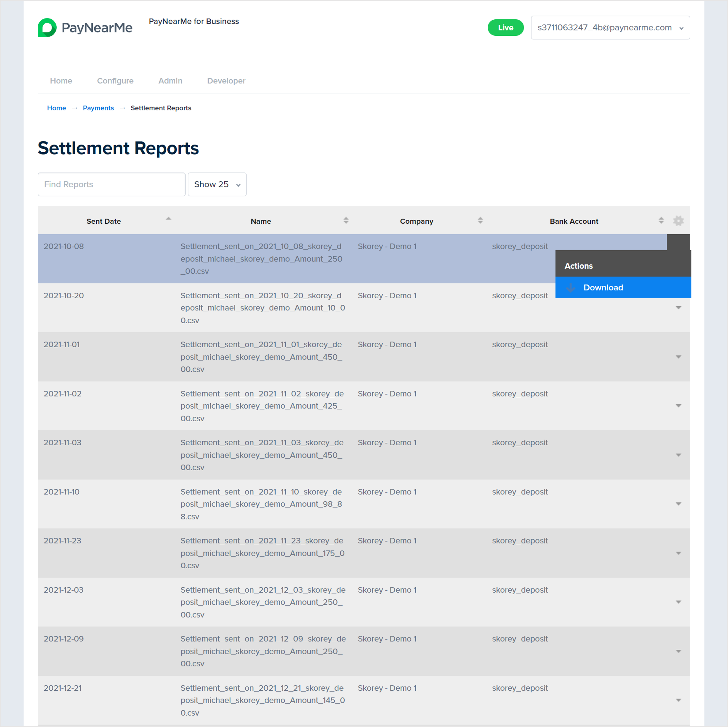Sort reports by Bank Account arrows
Viewport: 728px width, 727px height.
(x=661, y=221)
